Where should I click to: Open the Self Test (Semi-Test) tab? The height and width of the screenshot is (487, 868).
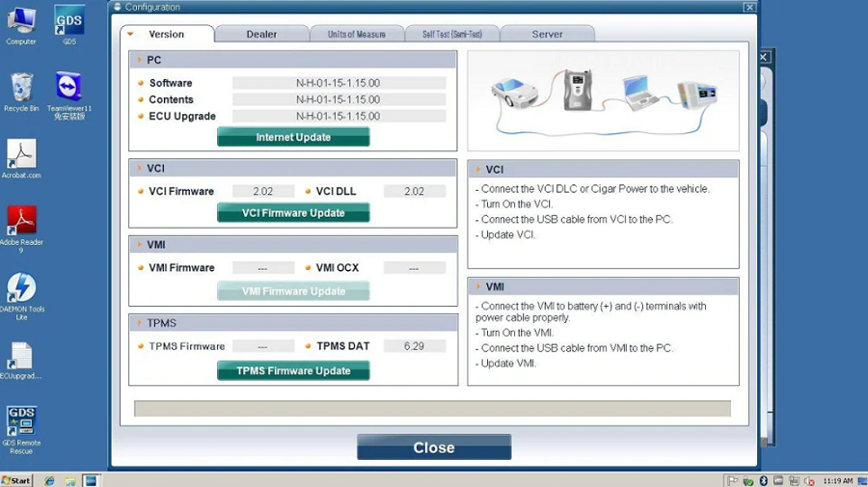(452, 34)
